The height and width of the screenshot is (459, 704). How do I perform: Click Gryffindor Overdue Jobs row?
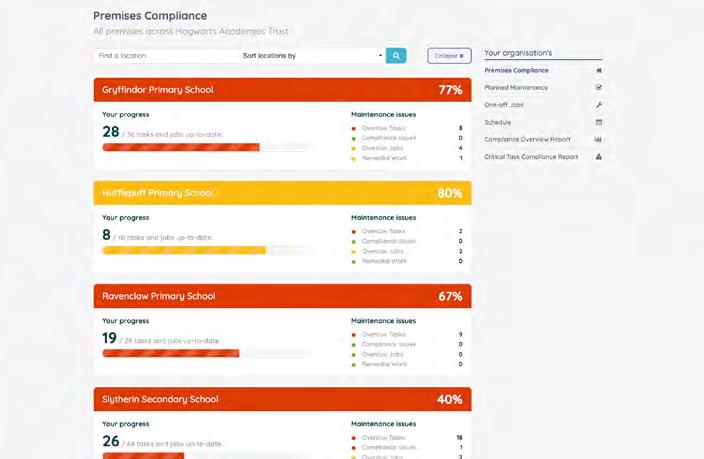click(407, 148)
